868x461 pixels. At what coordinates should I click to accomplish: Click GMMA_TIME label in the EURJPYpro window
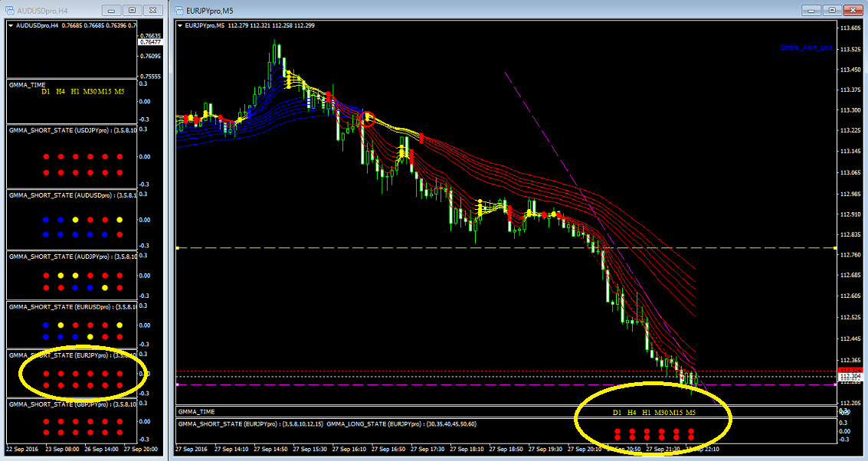[197, 412]
